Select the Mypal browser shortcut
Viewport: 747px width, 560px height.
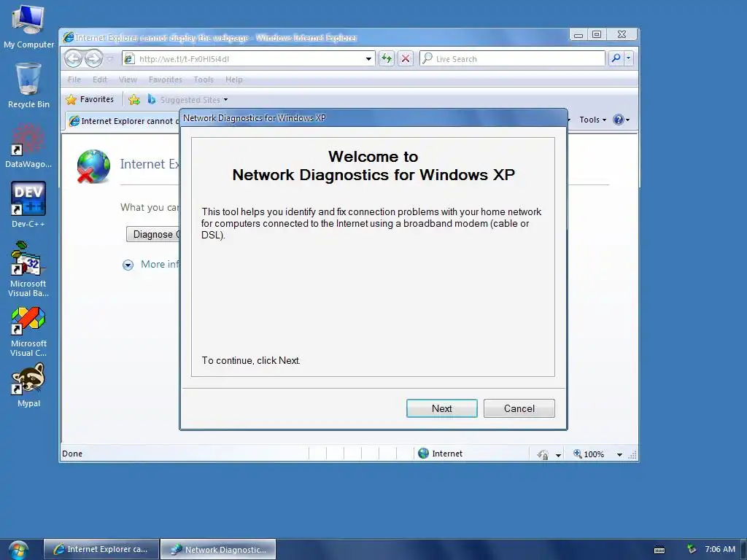(28, 386)
